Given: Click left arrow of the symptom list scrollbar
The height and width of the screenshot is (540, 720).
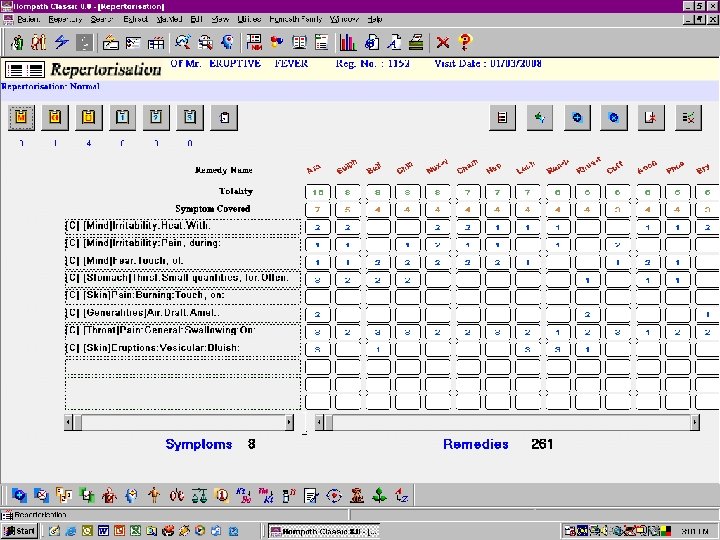Looking at the screenshot, I should pyautogui.click(x=70, y=423).
